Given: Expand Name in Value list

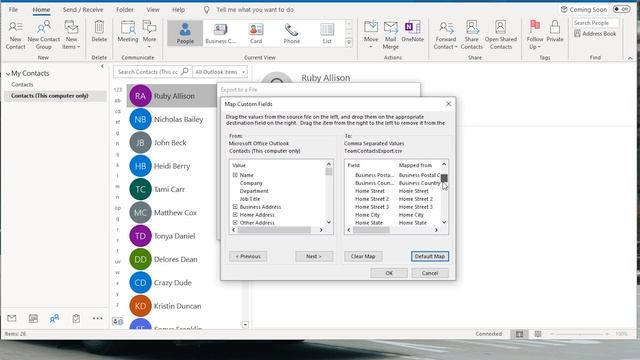Looking at the screenshot, I should click(x=235, y=175).
